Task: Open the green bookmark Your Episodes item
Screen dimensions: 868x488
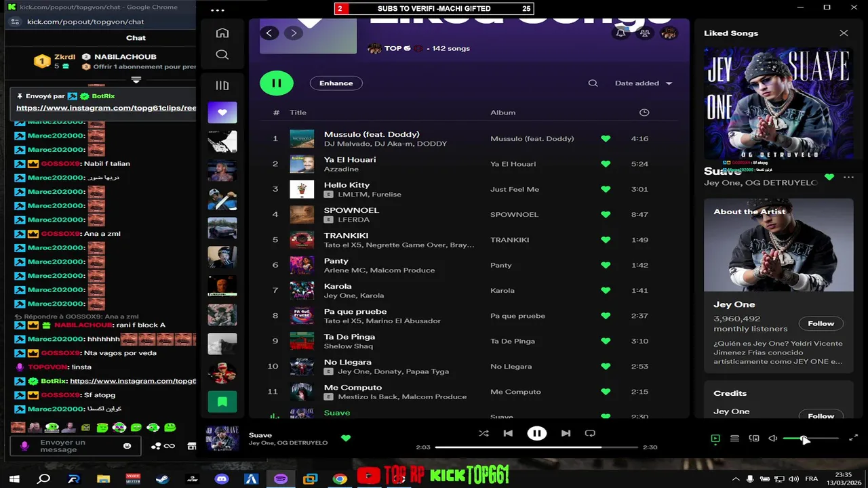Action: 222,402
